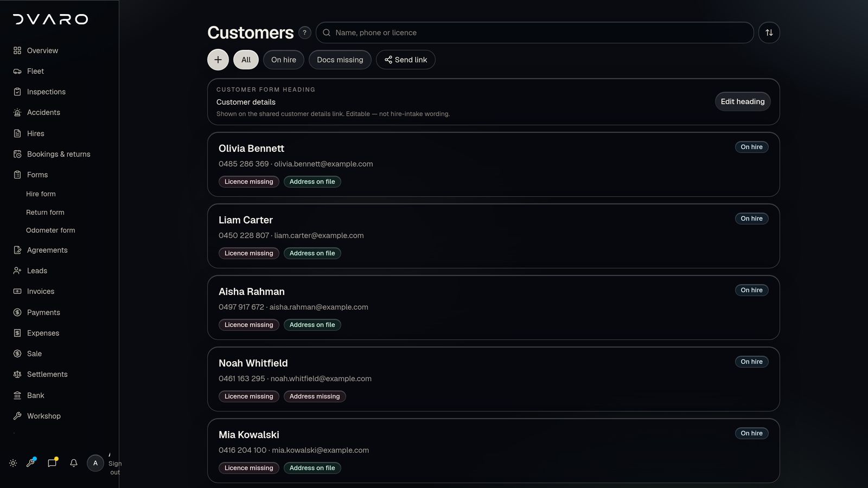Focus the Name, phone or licence search field
This screenshot has width=868, height=488.
click(x=534, y=33)
